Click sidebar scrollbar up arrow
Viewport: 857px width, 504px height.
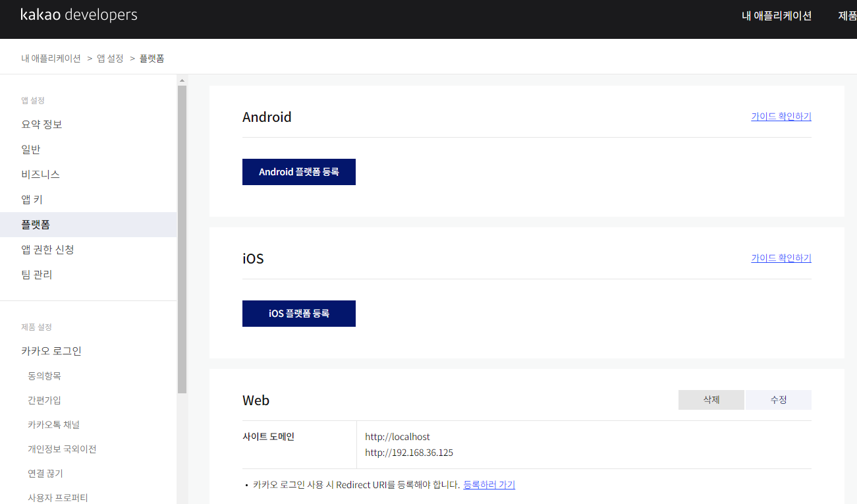[182, 80]
